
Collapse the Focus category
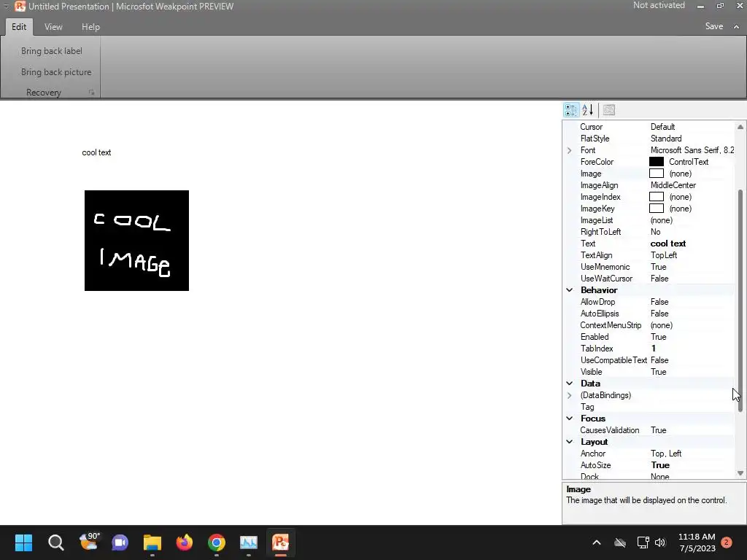[x=569, y=419]
